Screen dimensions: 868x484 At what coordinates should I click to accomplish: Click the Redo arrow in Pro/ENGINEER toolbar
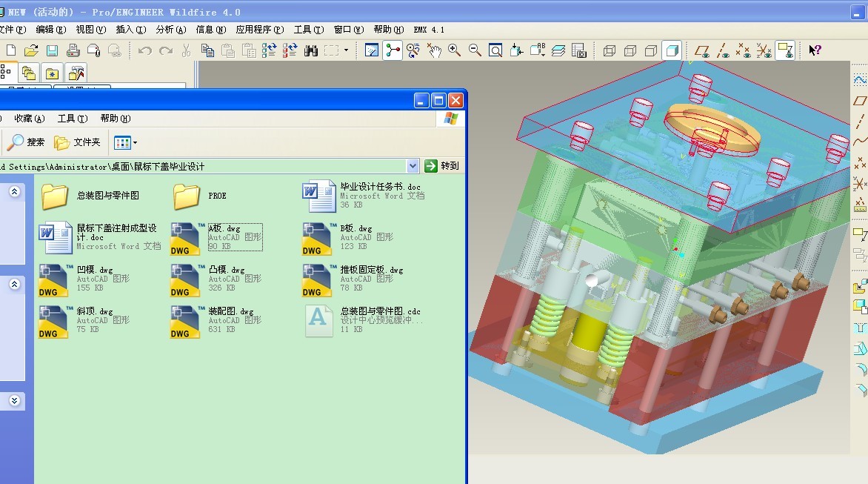pyautogui.click(x=166, y=50)
